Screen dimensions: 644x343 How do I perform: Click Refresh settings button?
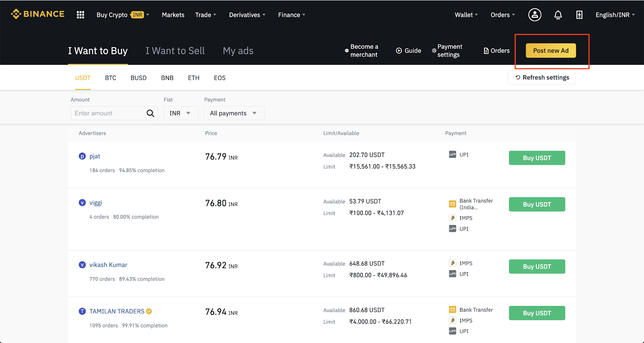click(x=542, y=77)
